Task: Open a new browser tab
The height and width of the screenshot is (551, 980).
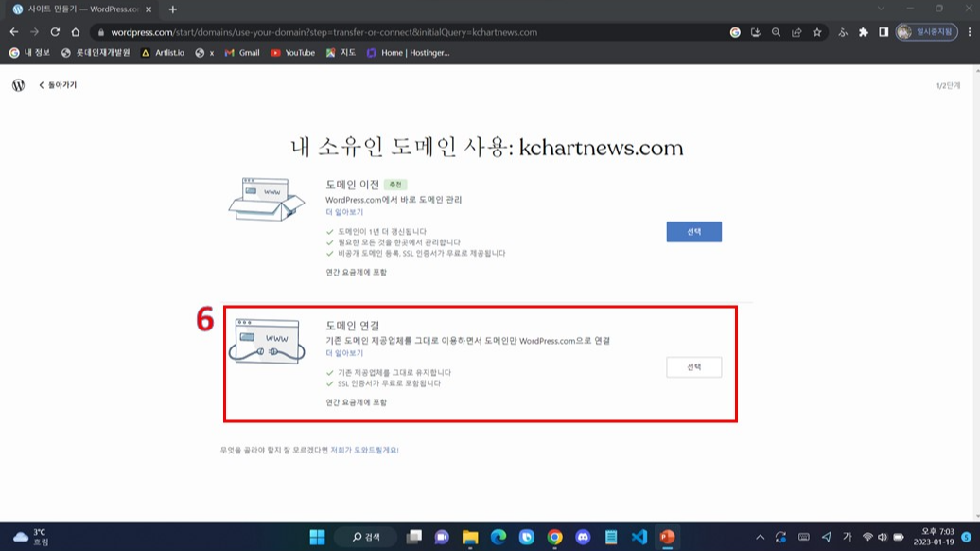Action: [x=172, y=9]
